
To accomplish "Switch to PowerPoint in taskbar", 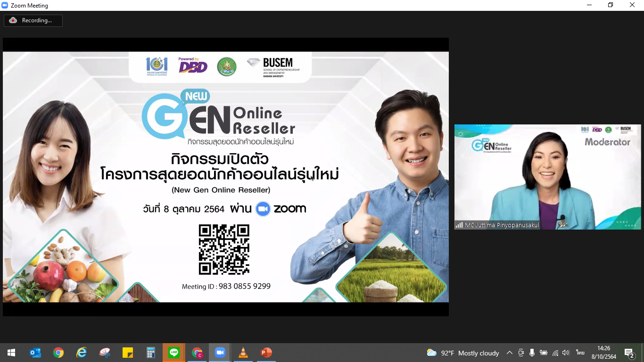I will [266, 353].
